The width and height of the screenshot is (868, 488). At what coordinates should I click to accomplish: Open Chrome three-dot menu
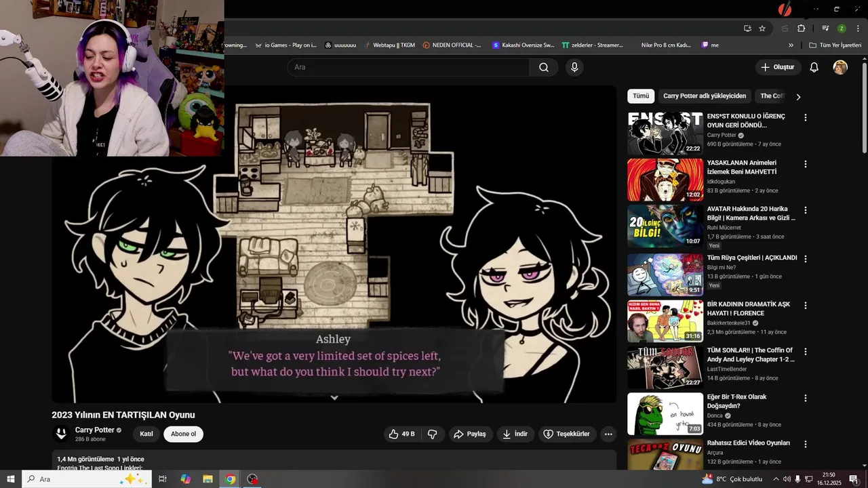click(857, 28)
